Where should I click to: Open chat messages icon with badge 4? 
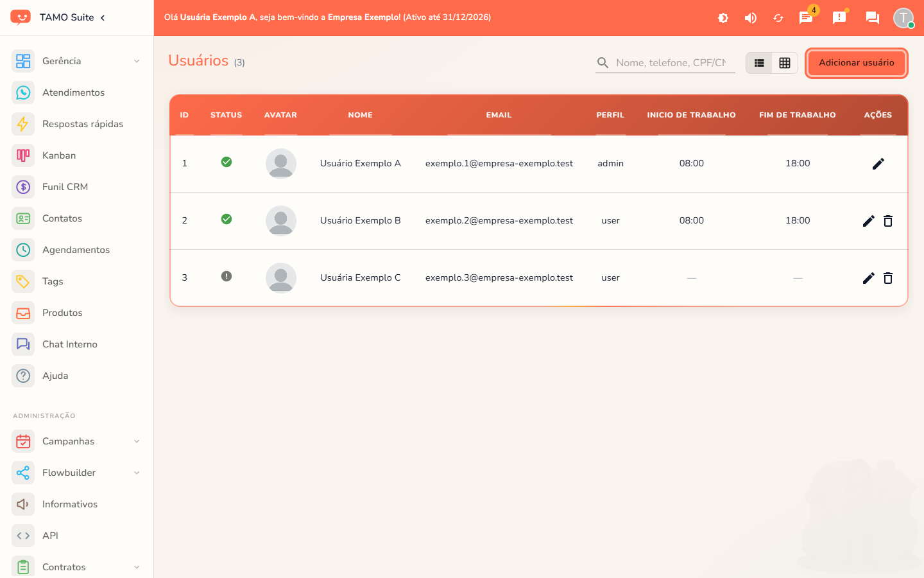coord(806,18)
